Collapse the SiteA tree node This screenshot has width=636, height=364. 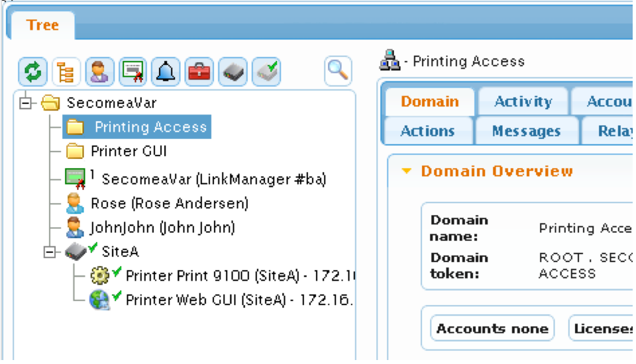(50, 252)
